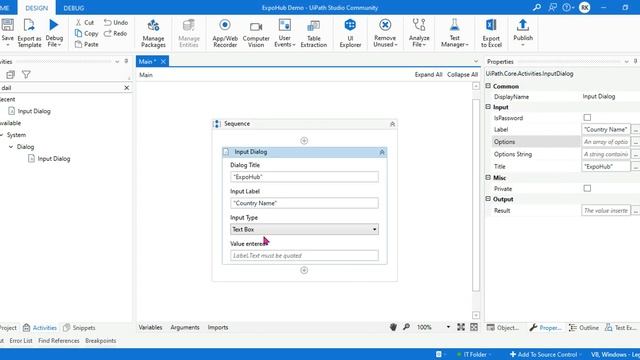The height and width of the screenshot is (360, 640).
Task: Open UI Explorer
Action: click(350, 33)
